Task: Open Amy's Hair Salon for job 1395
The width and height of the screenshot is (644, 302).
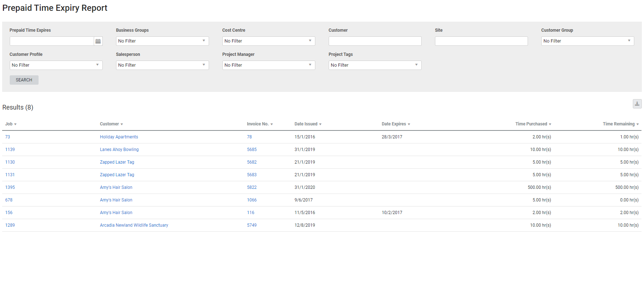Action: tap(116, 187)
